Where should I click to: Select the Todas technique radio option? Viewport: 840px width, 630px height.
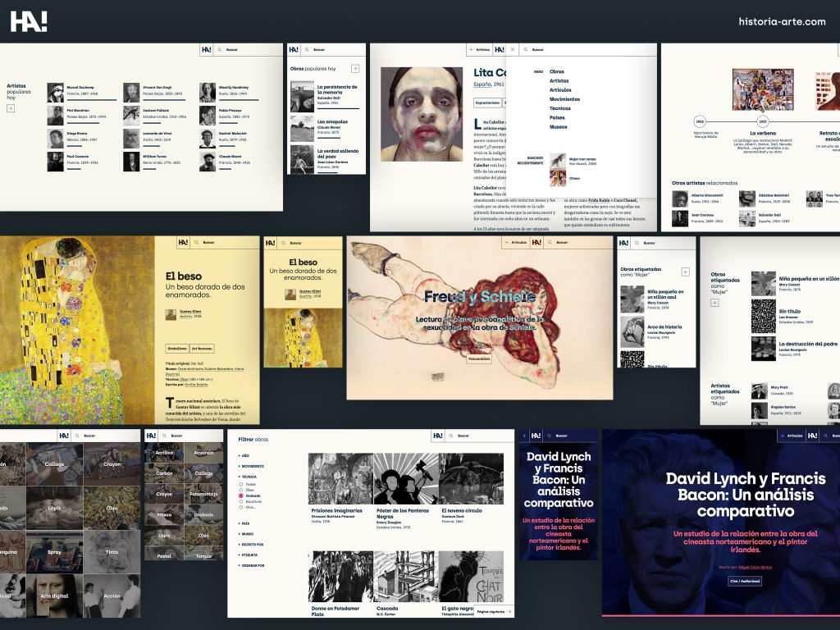tap(241, 484)
